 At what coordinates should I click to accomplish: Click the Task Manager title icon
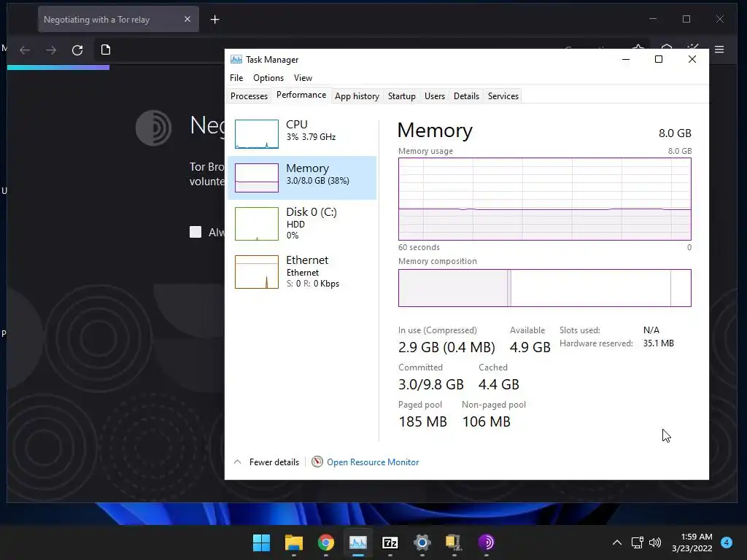pyautogui.click(x=236, y=60)
